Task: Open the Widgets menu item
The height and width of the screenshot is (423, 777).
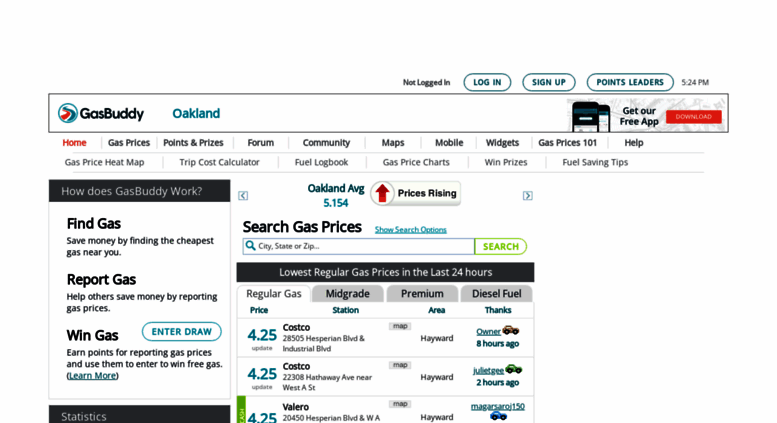Action: click(502, 143)
